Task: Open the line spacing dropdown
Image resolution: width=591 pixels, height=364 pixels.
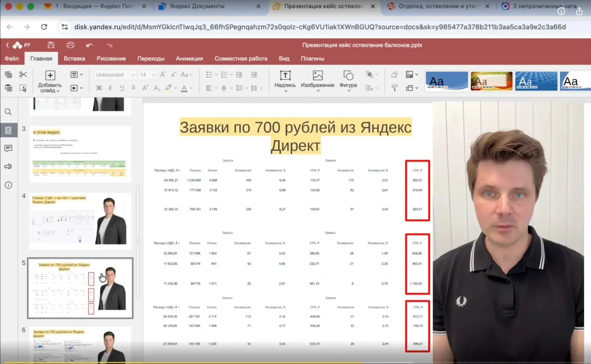Action: tap(241, 88)
